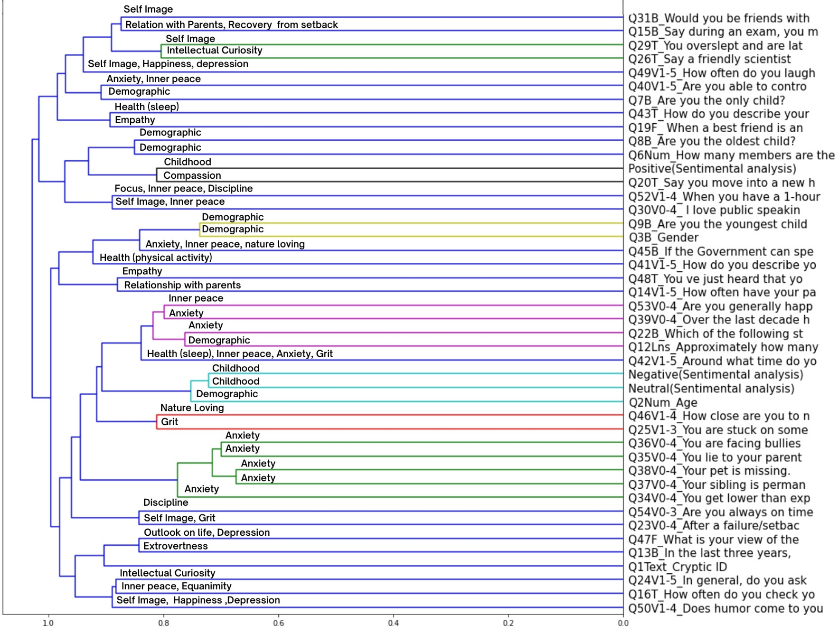Select 'Q50V1-4_Does humor come to you' label
The width and height of the screenshot is (840, 631).
pyautogui.click(x=725, y=608)
